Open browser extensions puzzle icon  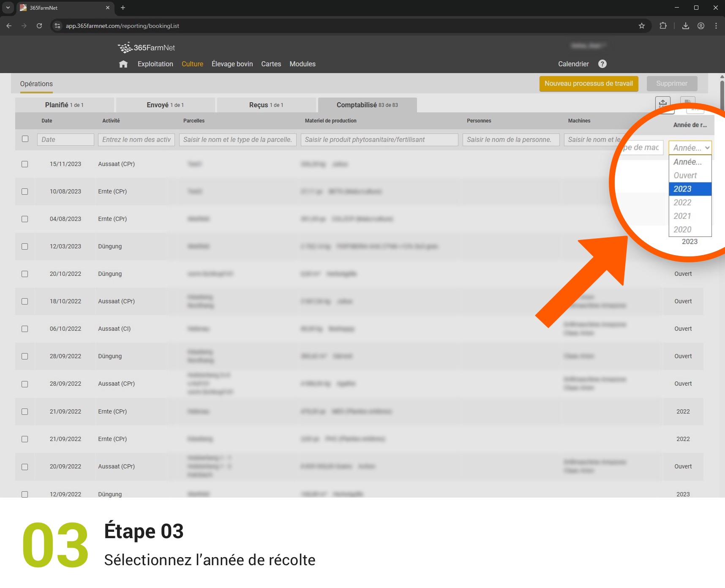(x=663, y=26)
